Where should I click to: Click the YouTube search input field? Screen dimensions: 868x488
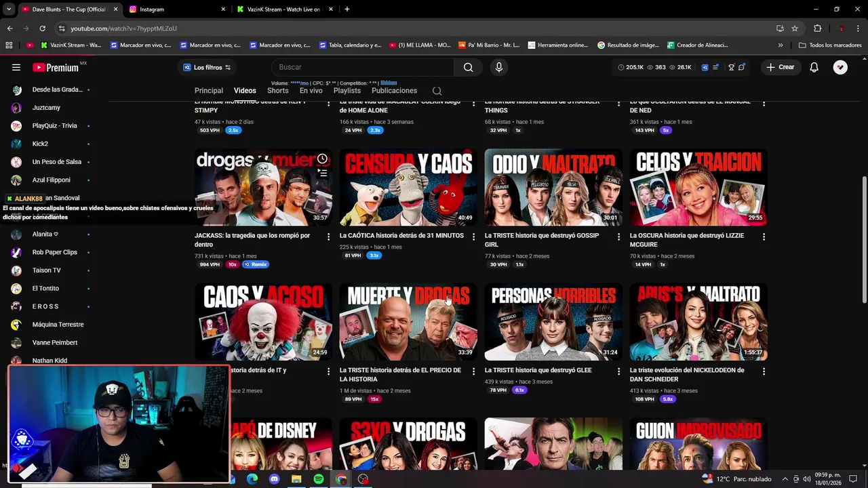point(363,67)
